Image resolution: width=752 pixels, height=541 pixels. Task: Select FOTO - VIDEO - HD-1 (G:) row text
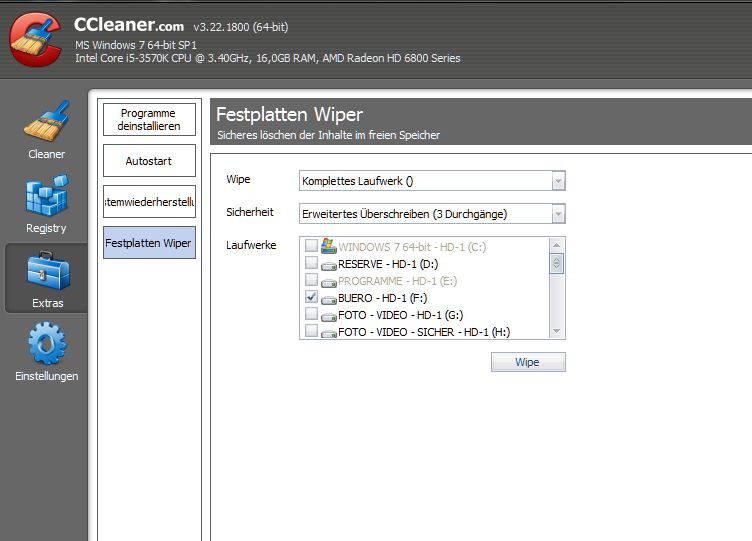tap(400, 315)
